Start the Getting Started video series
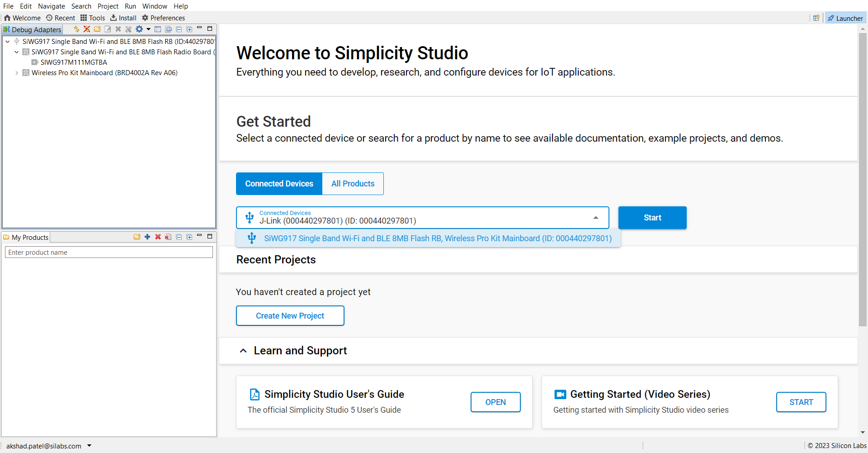 point(801,402)
